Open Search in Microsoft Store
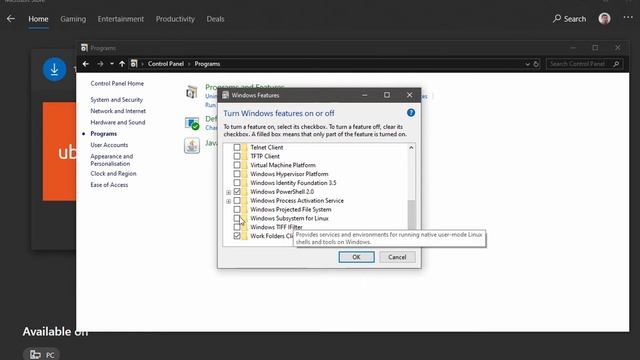Viewport: 640px width, 360px height. [x=569, y=19]
